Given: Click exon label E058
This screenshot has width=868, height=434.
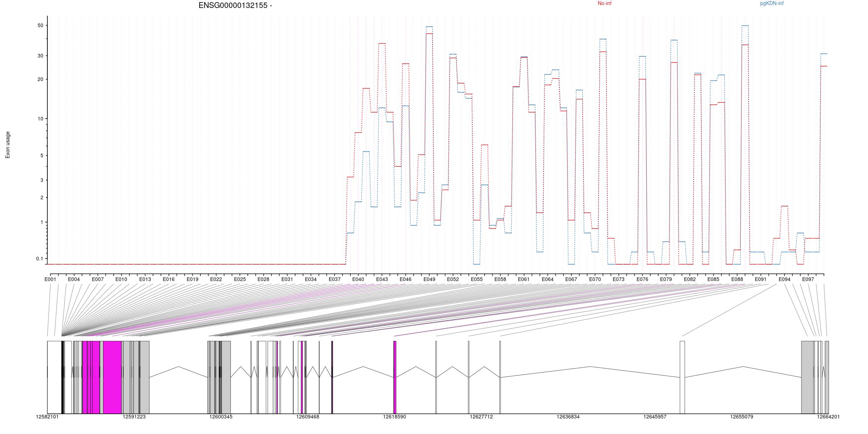Looking at the screenshot, I should coord(500,279).
